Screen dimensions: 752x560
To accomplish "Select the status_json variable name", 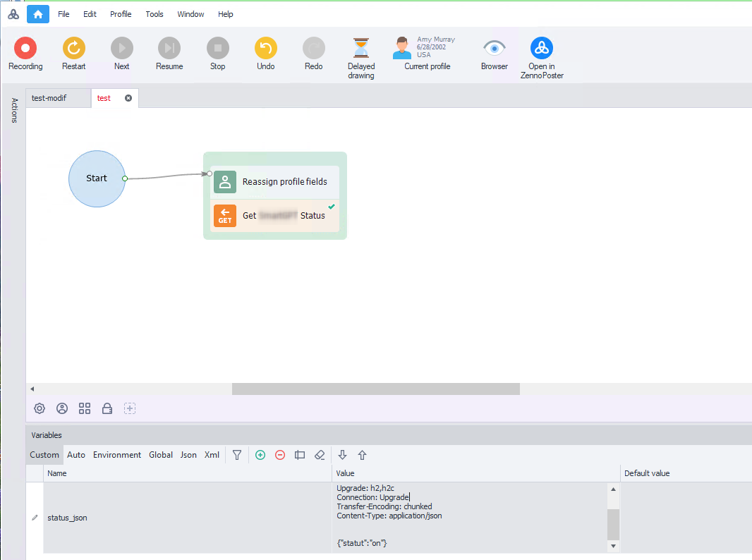I will pos(67,518).
